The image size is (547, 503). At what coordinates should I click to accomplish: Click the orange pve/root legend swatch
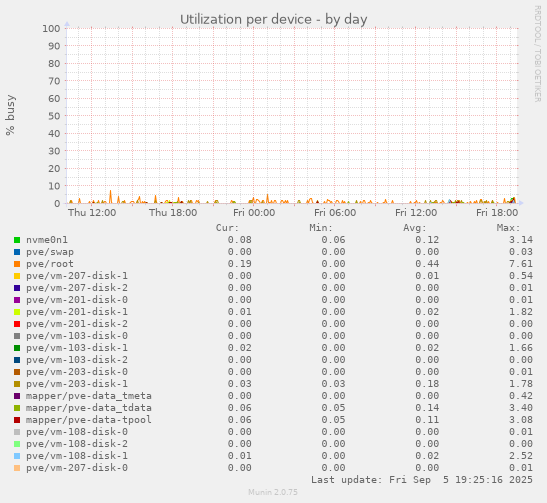[x=17, y=264]
